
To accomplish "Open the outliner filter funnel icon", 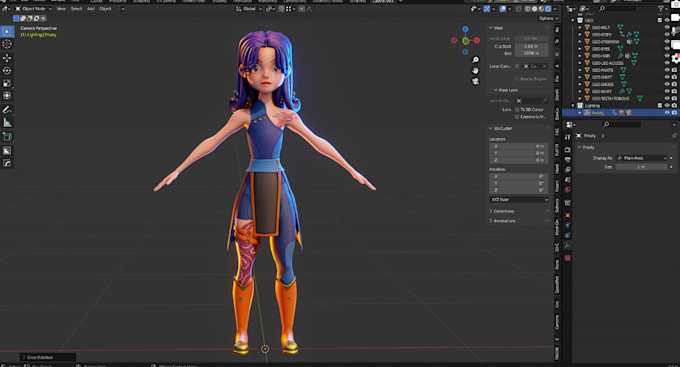I will 660,9.
